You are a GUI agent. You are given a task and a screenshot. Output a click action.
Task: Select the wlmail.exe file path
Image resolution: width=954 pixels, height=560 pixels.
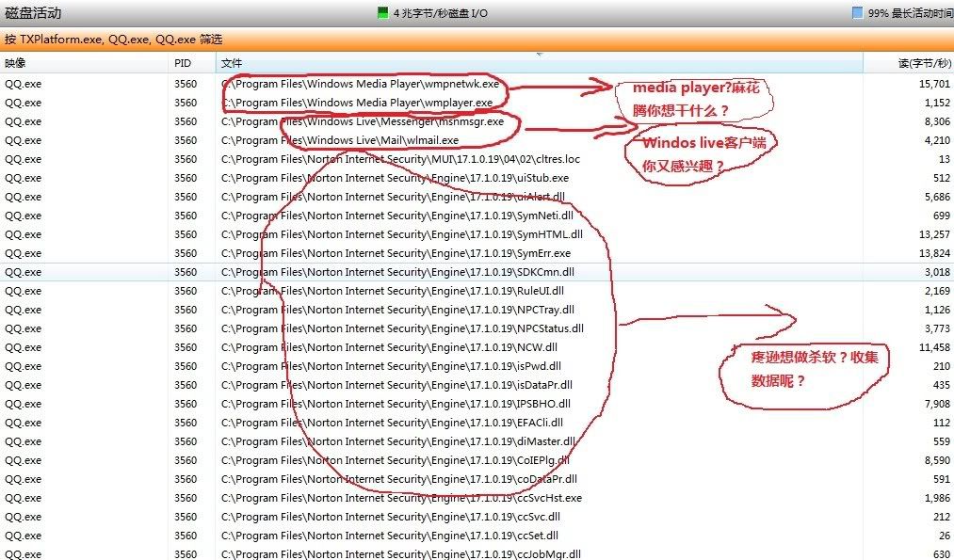tap(339, 140)
